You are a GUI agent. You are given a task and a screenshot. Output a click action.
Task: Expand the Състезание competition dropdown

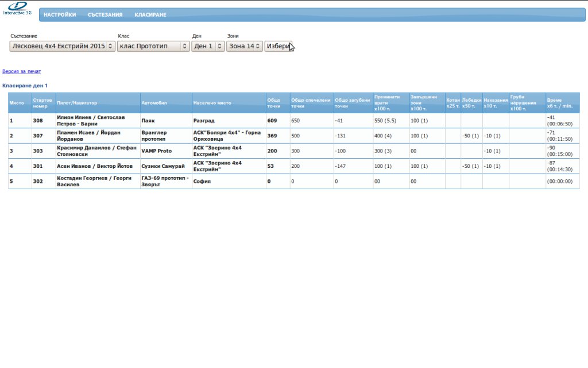(x=63, y=46)
